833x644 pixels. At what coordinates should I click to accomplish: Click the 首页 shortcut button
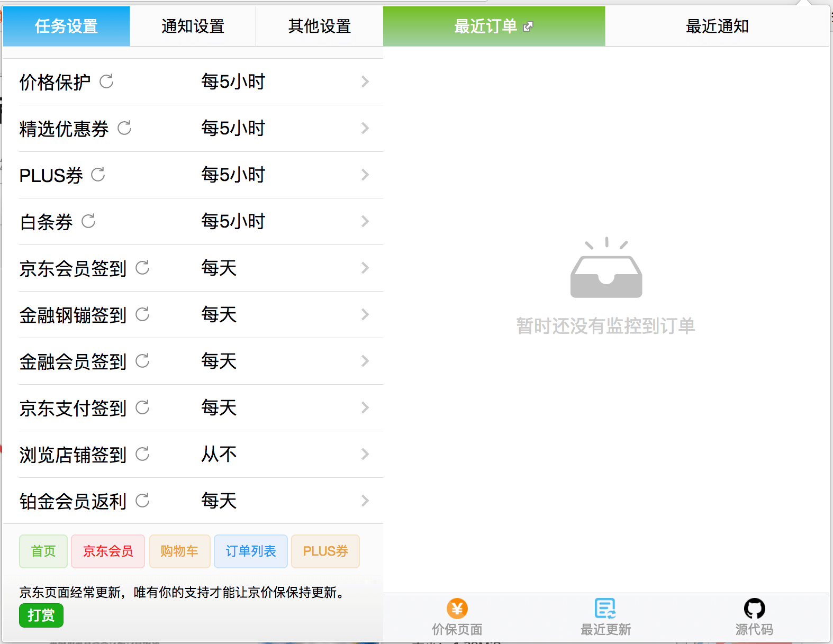(43, 551)
